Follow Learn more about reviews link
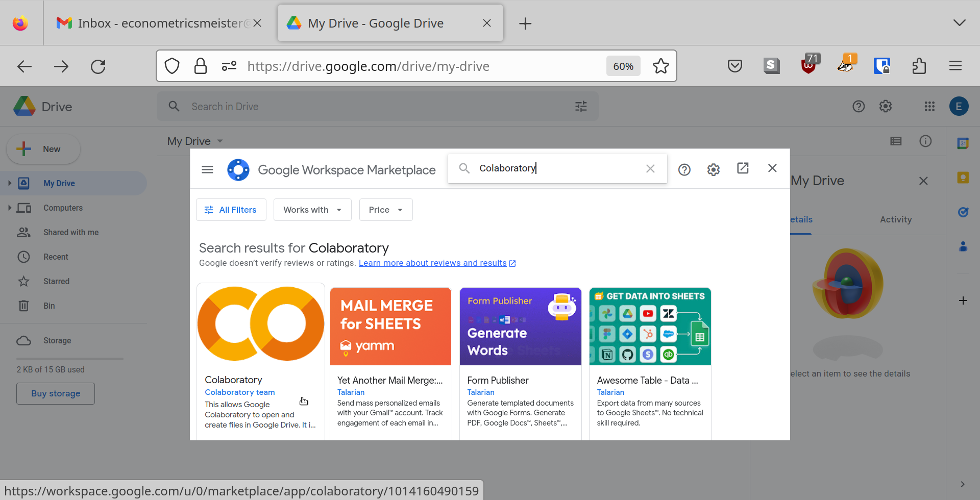 click(437, 263)
